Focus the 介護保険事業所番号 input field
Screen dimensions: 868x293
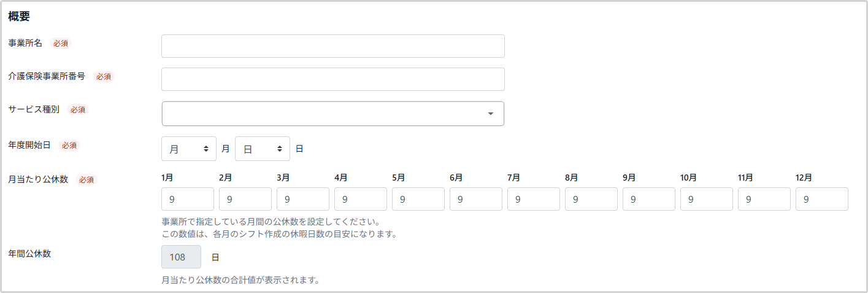coord(333,79)
